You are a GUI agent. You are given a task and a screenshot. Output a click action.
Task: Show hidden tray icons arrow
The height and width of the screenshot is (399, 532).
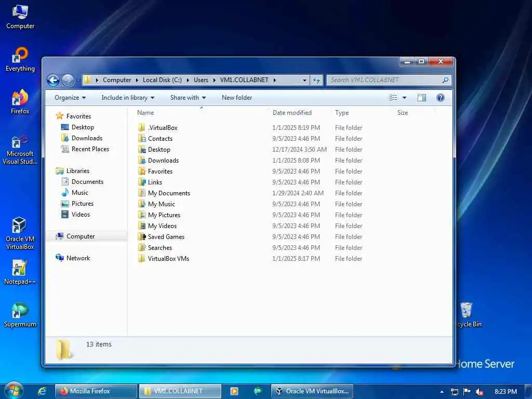tap(442, 392)
